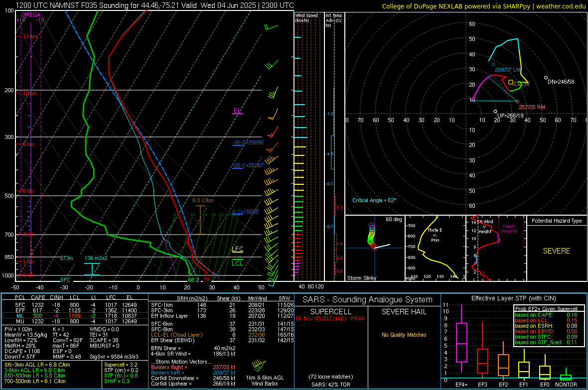The image size is (588, 390).
Task: Click the white DN=246/58 circle marker
Action: click(x=546, y=78)
